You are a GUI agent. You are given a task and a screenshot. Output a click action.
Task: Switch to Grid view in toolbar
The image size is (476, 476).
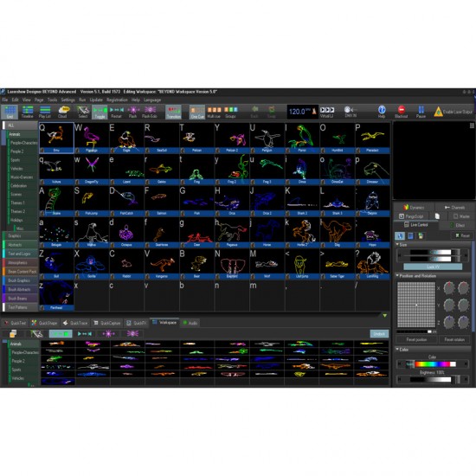point(10,112)
